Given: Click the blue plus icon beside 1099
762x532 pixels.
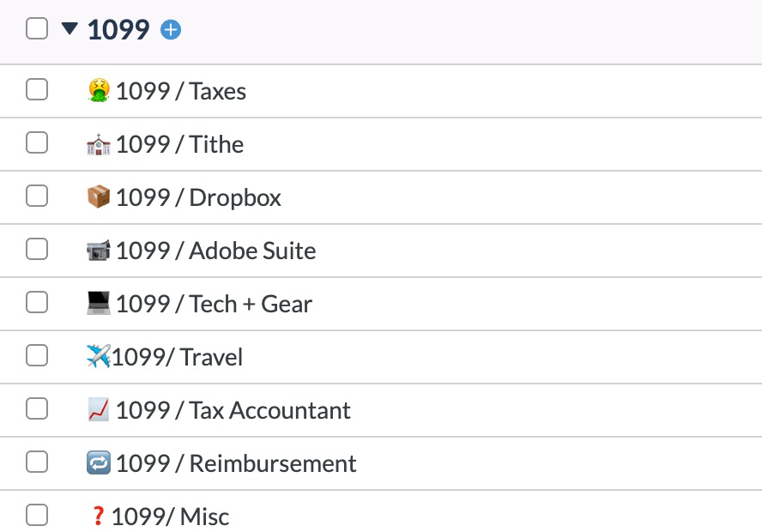Looking at the screenshot, I should click(x=172, y=31).
